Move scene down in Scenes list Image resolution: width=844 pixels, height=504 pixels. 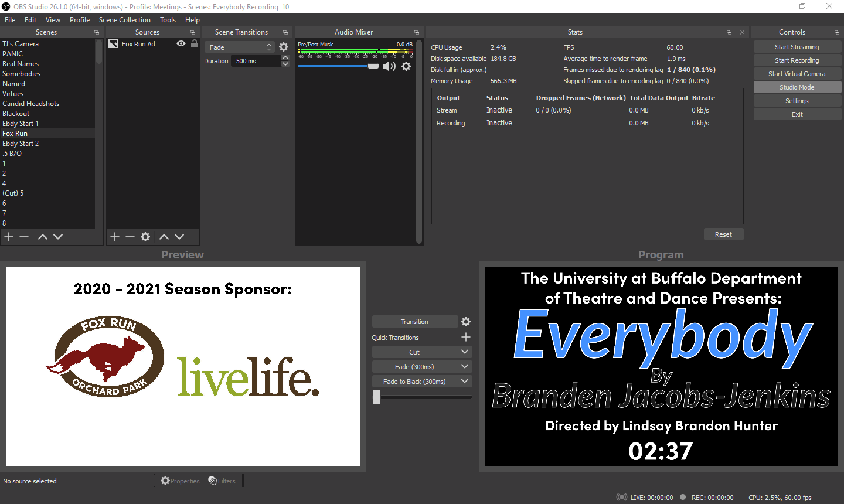[x=58, y=237]
